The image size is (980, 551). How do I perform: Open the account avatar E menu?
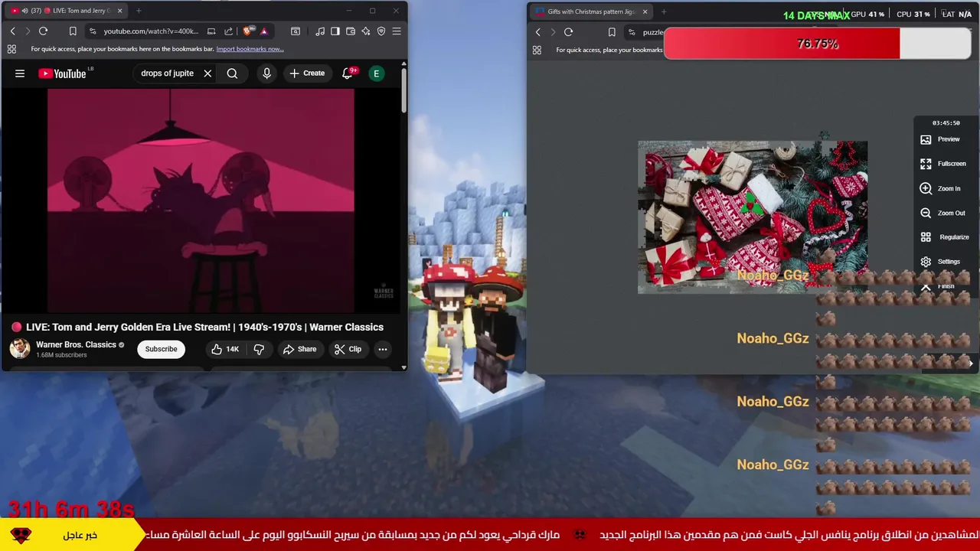(x=376, y=73)
